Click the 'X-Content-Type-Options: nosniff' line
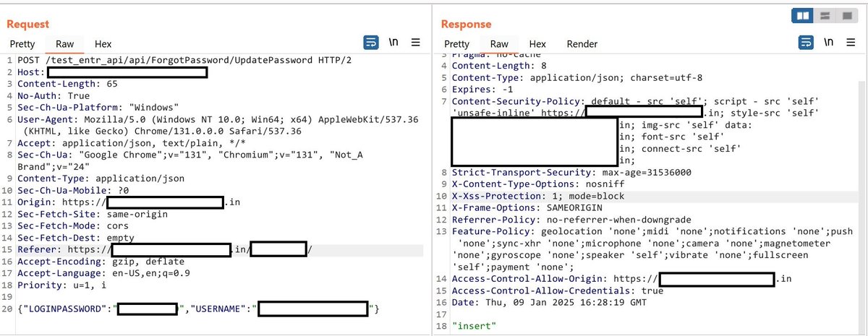 (x=538, y=184)
